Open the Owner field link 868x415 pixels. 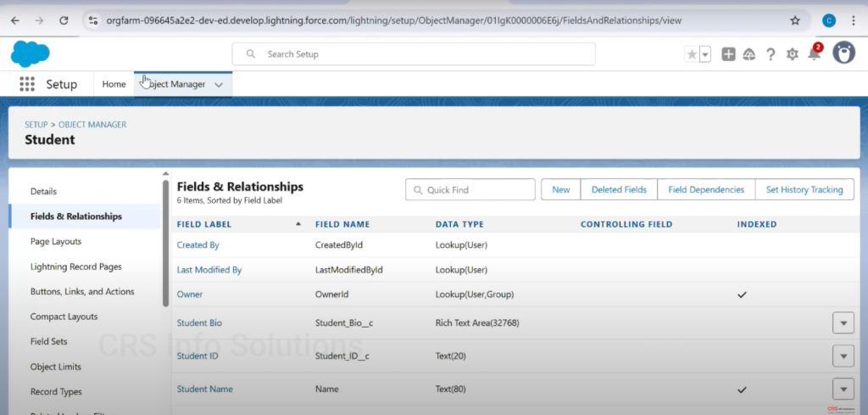point(190,294)
